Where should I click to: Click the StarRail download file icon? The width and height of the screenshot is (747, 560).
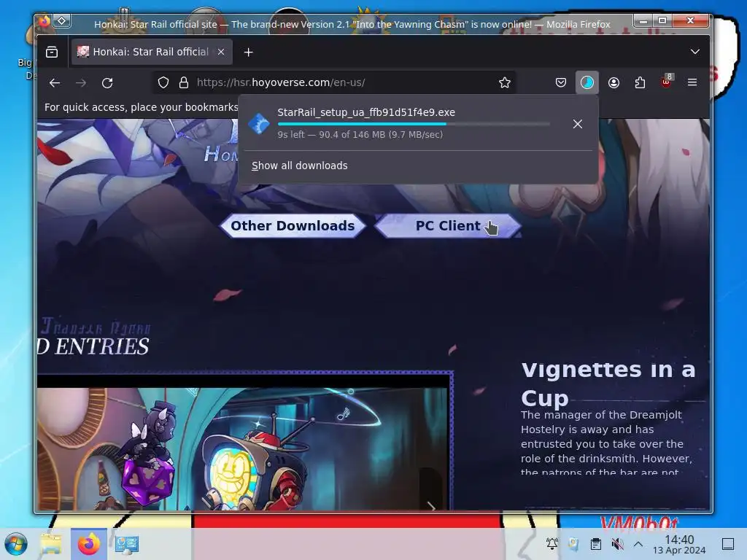coord(259,124)
